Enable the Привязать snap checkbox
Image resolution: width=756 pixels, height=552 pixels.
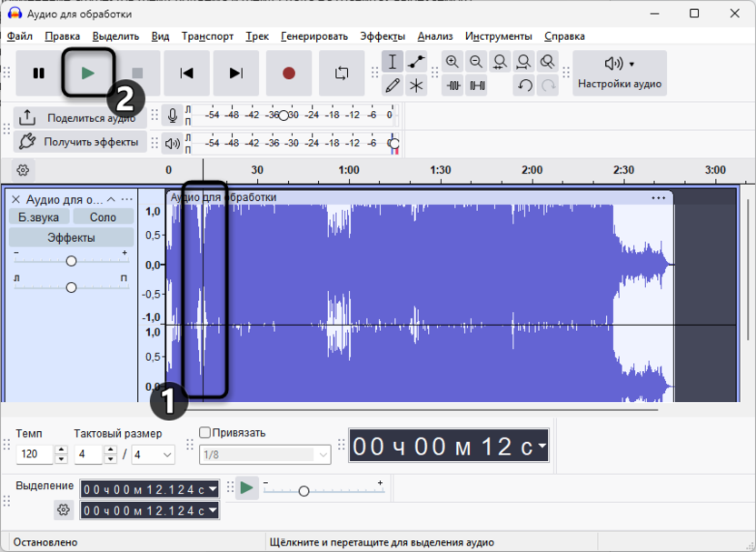pyautogui.click(x=204, y=433)
